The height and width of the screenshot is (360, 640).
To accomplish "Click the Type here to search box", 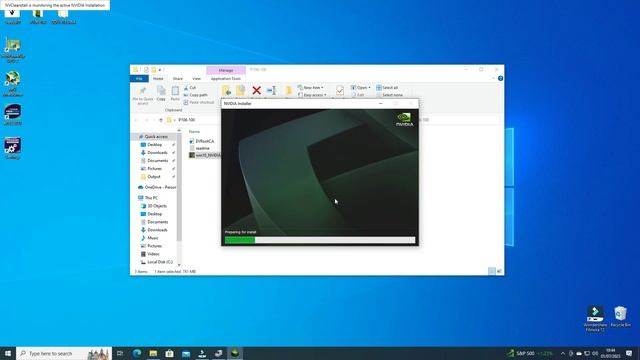I will (64, 353).
